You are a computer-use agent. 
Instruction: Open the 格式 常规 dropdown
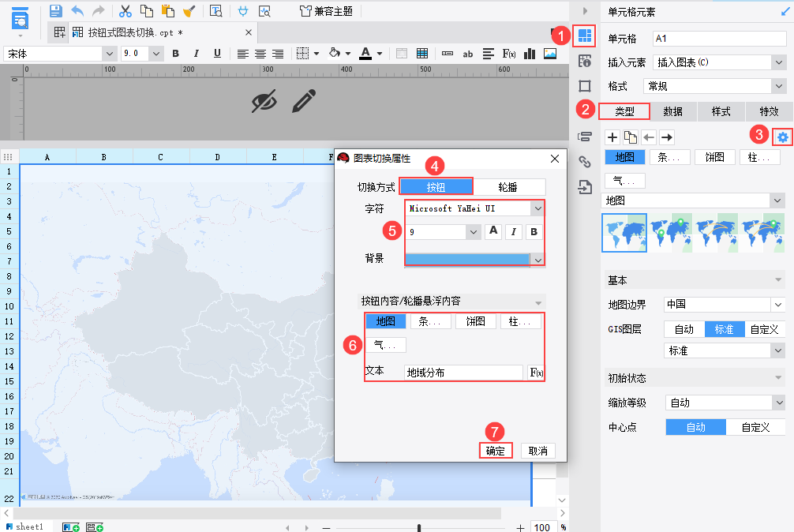point(779,86)
